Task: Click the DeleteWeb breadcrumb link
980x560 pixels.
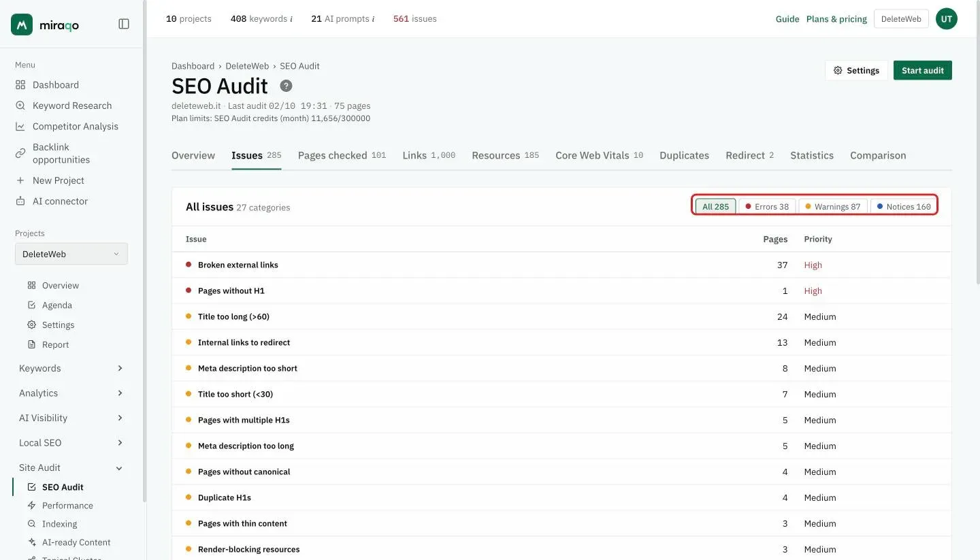Action: click(x=247, y=66)
